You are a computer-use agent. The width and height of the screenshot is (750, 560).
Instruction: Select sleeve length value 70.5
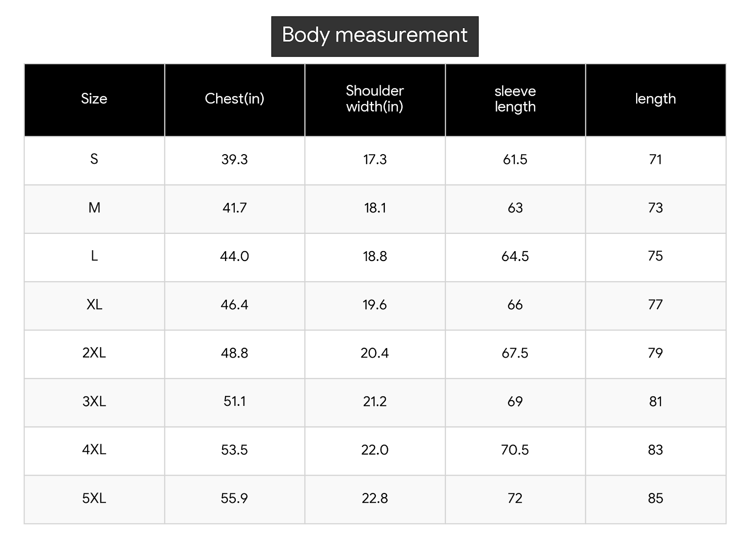pos(515,450)
